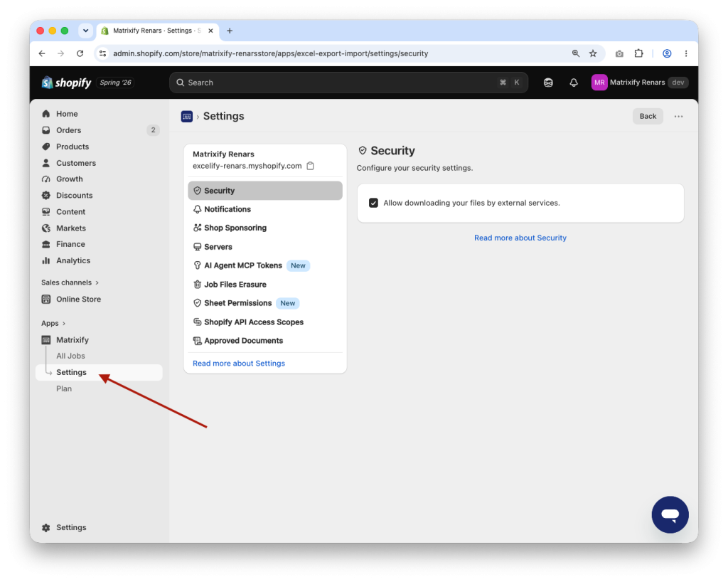Click the orders count badge 2
Image resolution: width=728 pixels, height=582 pixels.
pos(154,130)
